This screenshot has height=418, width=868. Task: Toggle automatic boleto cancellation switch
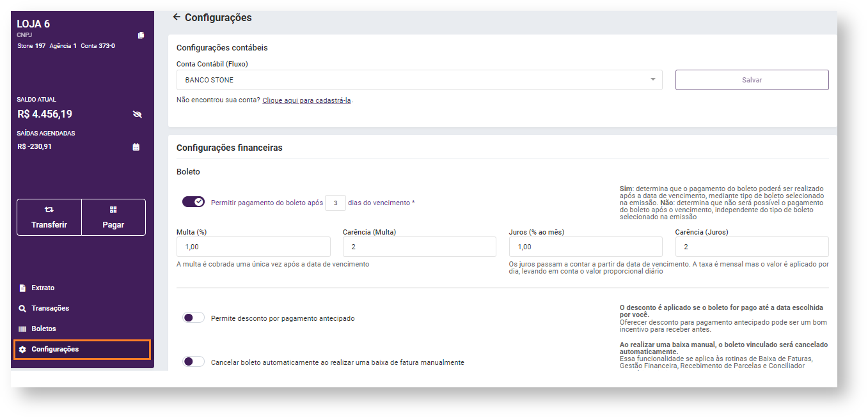pyautogui.click(x=193, y=362)
